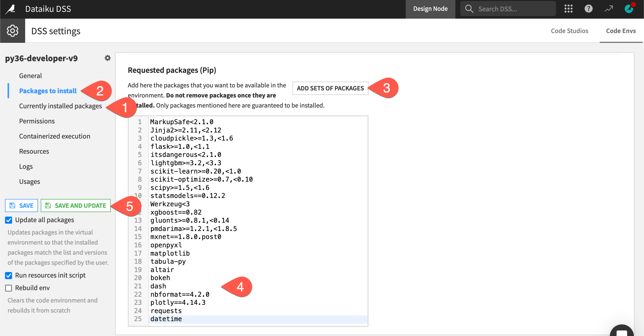Click the line 'MarkupSafe<2.1.0'
The image size is (644, 336).
182,122
